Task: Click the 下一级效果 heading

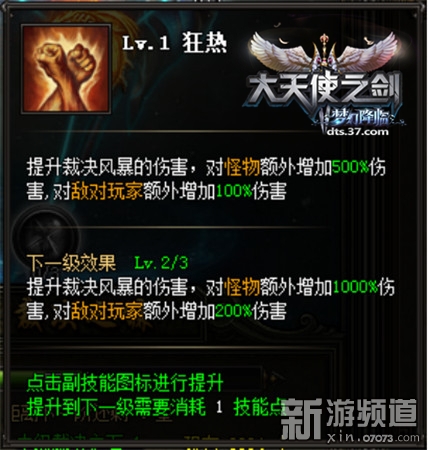Action: [x=71, y=263]
